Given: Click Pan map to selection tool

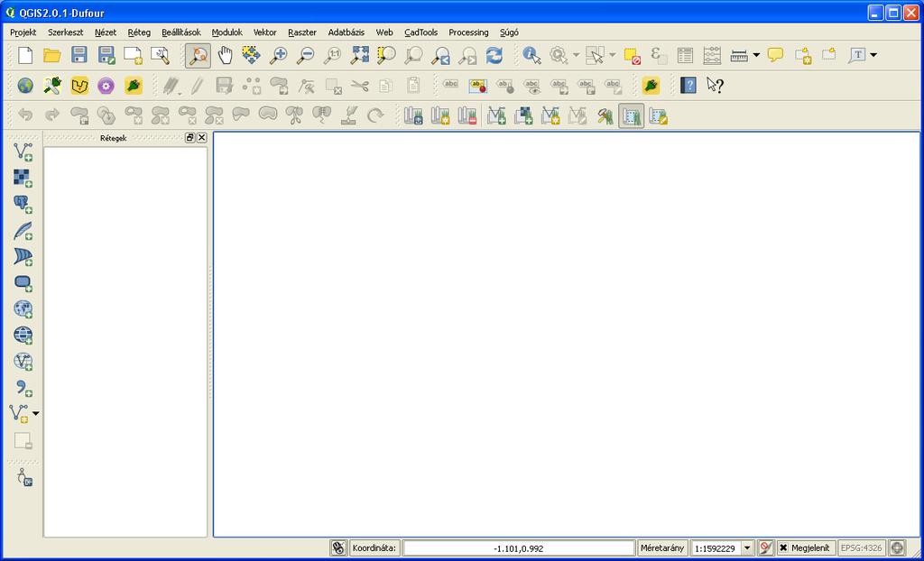Looking at the screenshot, I should point(252,55).
